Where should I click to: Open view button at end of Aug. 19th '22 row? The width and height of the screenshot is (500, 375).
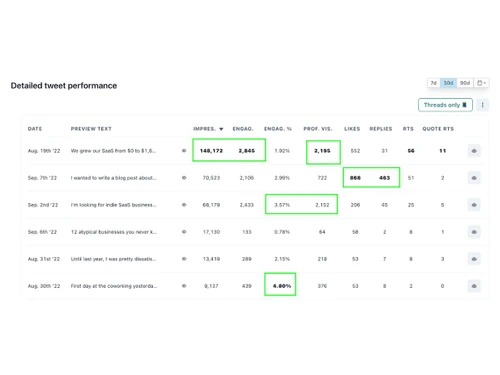click(474, 151)
